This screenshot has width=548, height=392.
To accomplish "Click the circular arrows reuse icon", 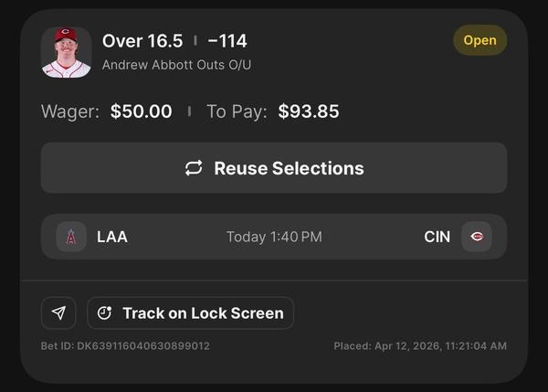I will (194, 168).
